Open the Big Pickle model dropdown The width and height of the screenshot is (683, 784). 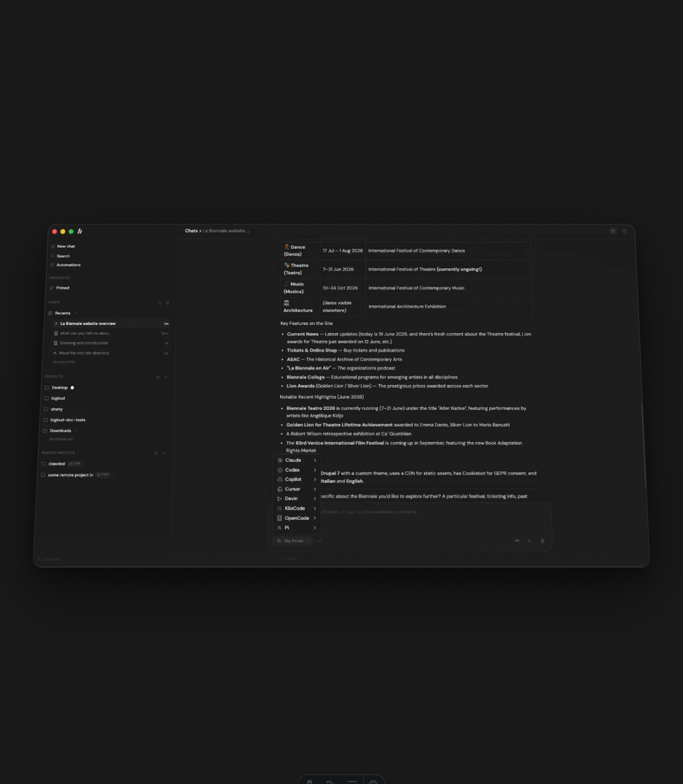point(293,541)
